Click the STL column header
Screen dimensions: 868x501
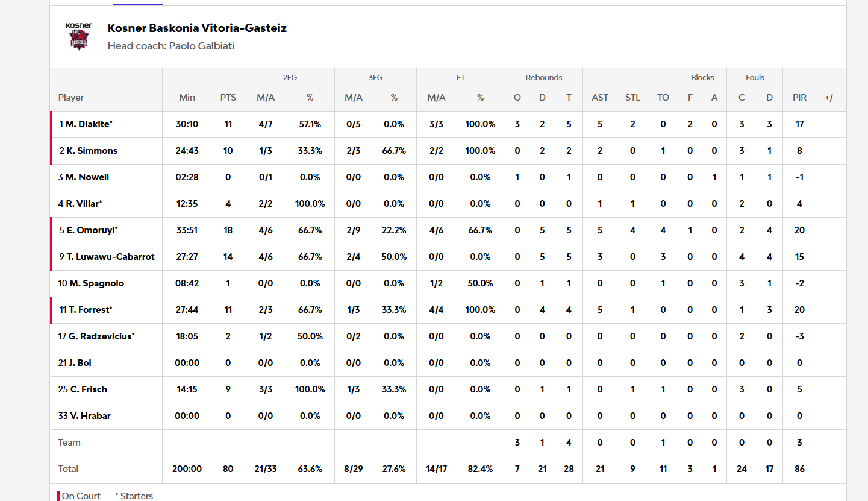632,98
